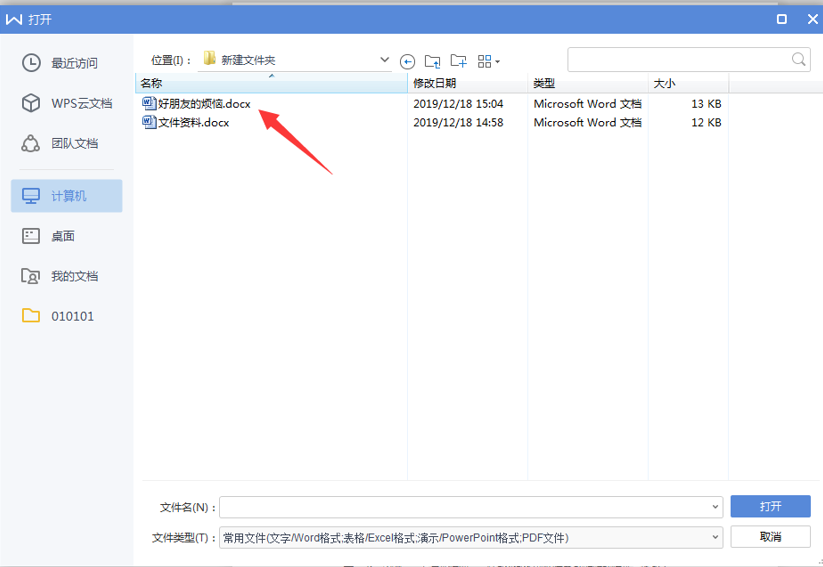Expand the 文件名 filename dropdown arrow

pyautogui.click(x=715, y=507)
